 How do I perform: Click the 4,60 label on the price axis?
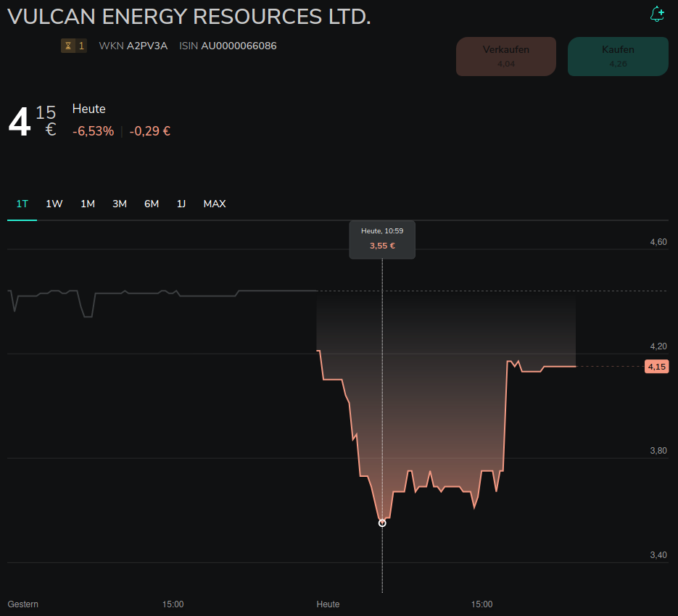(658, 242)
